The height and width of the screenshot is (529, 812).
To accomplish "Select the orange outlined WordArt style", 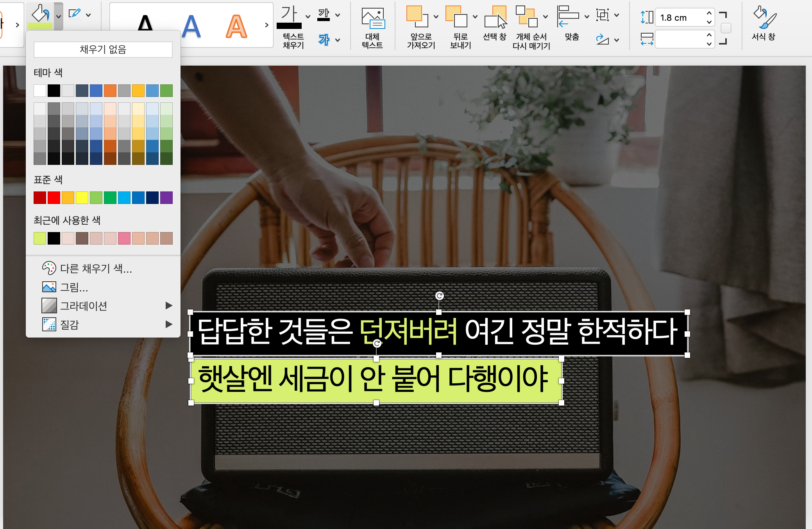I will coord(236,27).
